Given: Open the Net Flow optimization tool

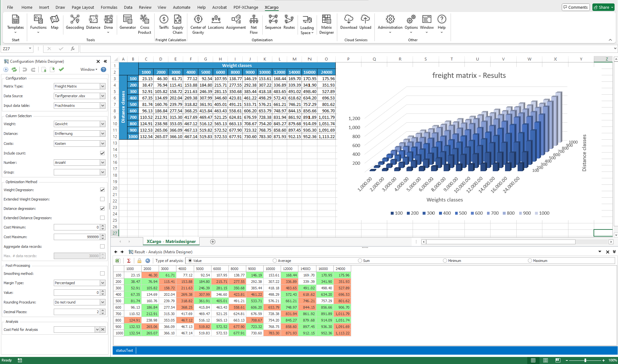Looking at the screenshot, I should point(254,23).
